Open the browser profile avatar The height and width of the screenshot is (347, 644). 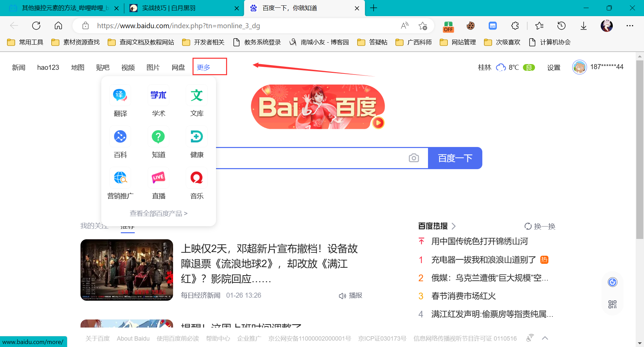607,26
